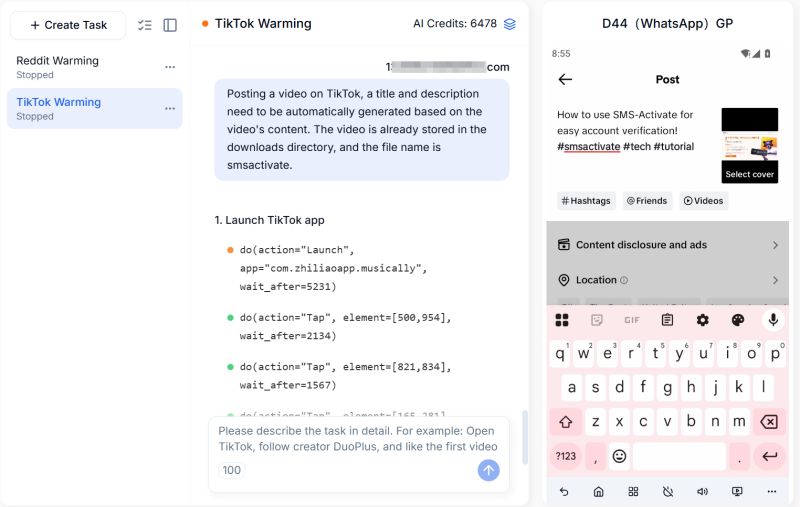The image size is (800, 507).
Task: Go back from the Post screen
Action: point(565,80)
